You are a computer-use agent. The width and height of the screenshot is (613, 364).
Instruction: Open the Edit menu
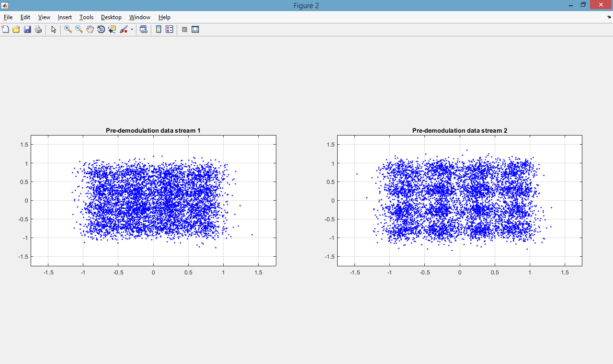point(25,17)
